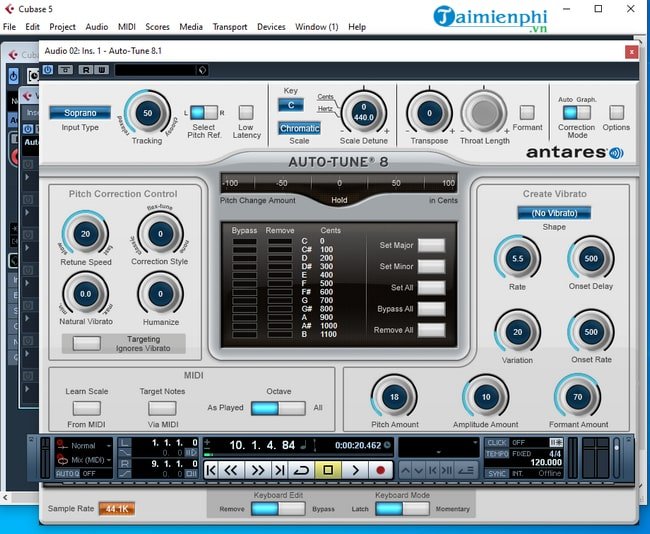Click the Rewind transport button

point(230,470)
